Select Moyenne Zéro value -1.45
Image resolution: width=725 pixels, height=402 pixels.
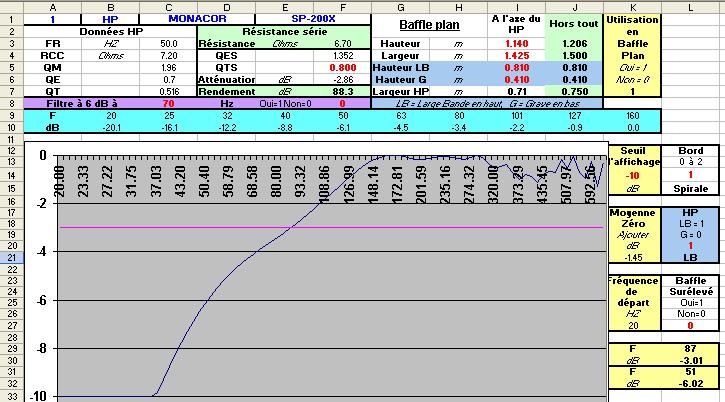pos(633,258)
